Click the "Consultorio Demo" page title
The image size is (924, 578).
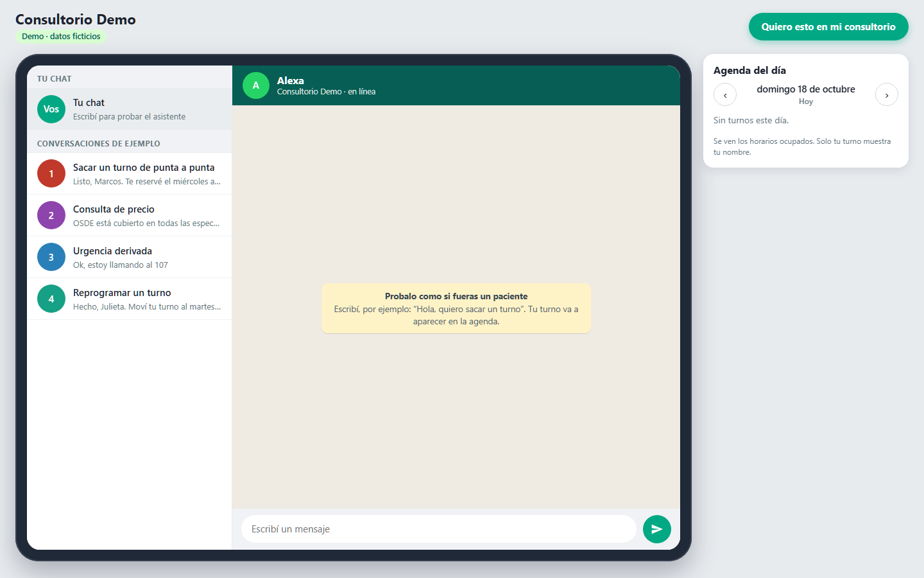(76, 19)
